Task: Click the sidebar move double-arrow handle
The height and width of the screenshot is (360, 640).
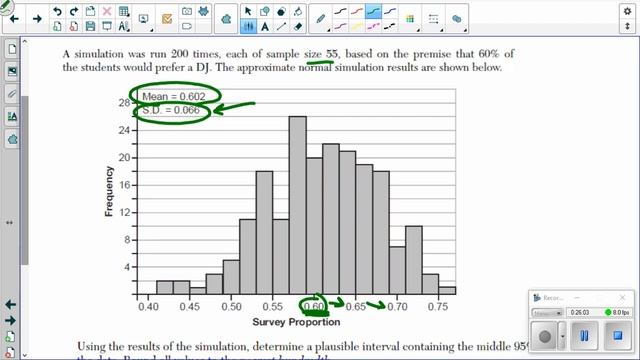Action: (9, 223)
